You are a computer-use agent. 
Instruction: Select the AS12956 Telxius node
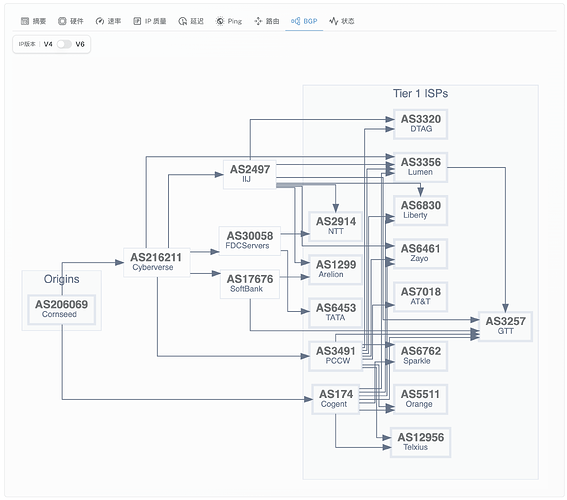pos(421,442)
